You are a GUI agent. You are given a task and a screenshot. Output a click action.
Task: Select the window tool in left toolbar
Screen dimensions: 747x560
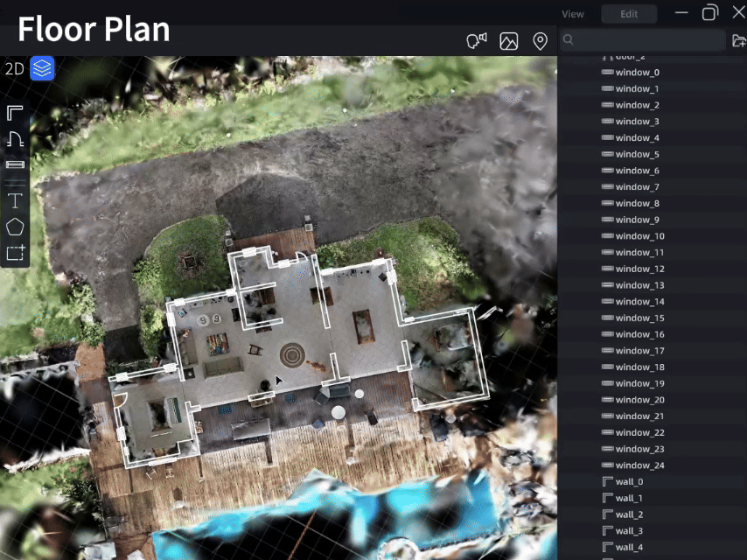point(15,164)
